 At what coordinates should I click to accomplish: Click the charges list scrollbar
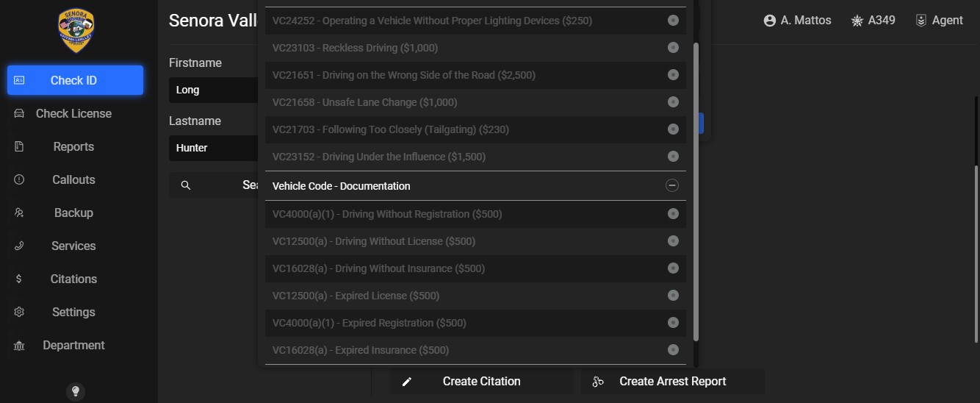pos(696,191)
